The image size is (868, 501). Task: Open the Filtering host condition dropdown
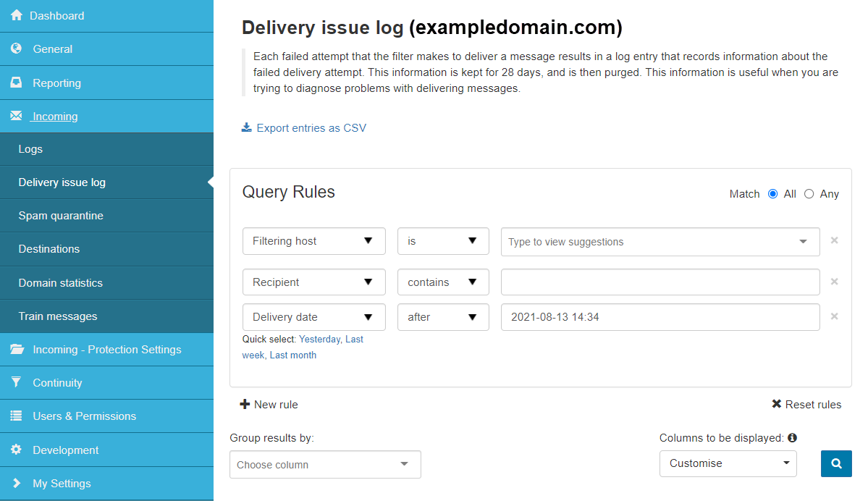coord(313,240)
